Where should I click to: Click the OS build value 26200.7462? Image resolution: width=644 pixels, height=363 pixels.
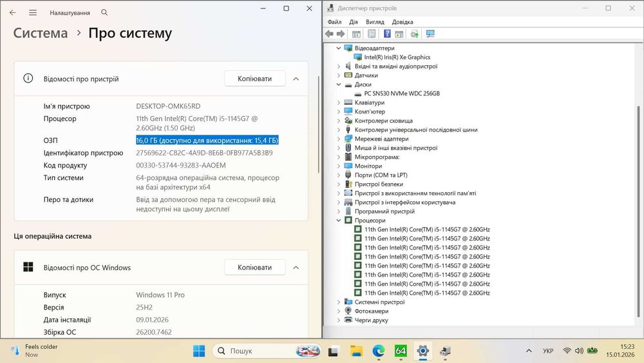pyautogui.click(x=154, y=332)
